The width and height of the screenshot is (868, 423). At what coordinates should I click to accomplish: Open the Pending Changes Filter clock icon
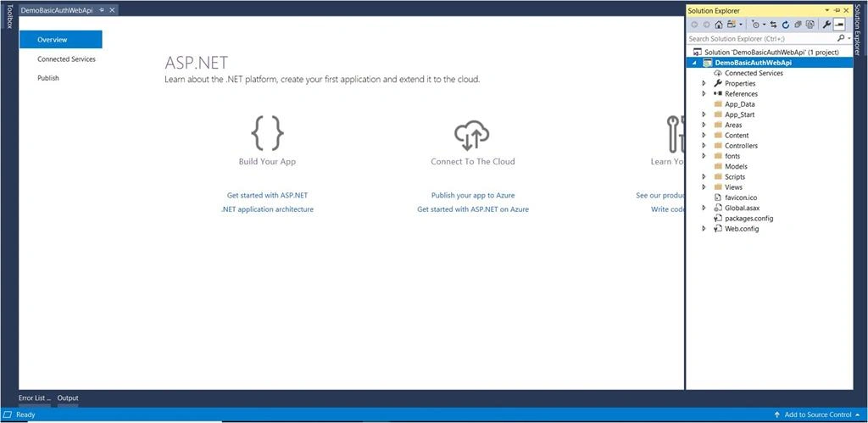(755, 25)
